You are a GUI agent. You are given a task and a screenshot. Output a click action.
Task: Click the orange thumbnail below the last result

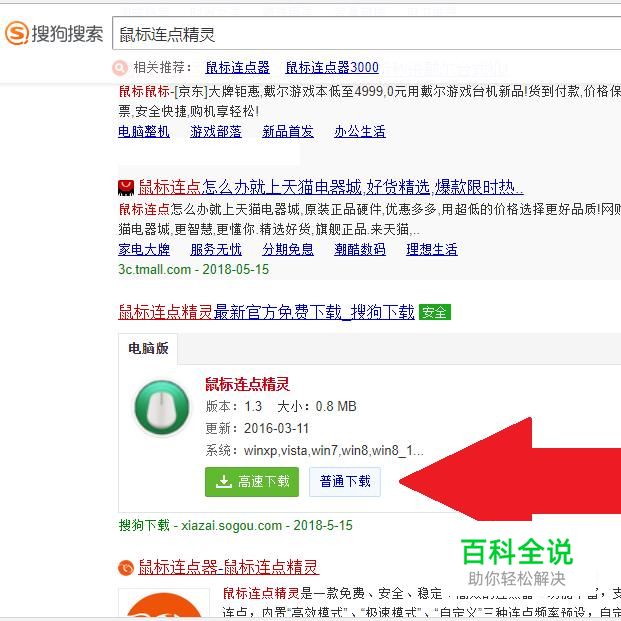164,604
